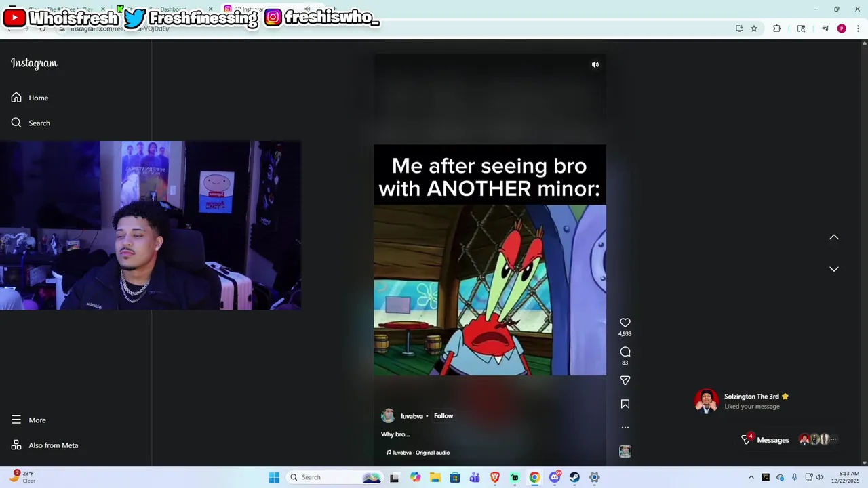Like the reel with heart icon
The height and width of the screenshot is (488, 868).
click(625, 323)
